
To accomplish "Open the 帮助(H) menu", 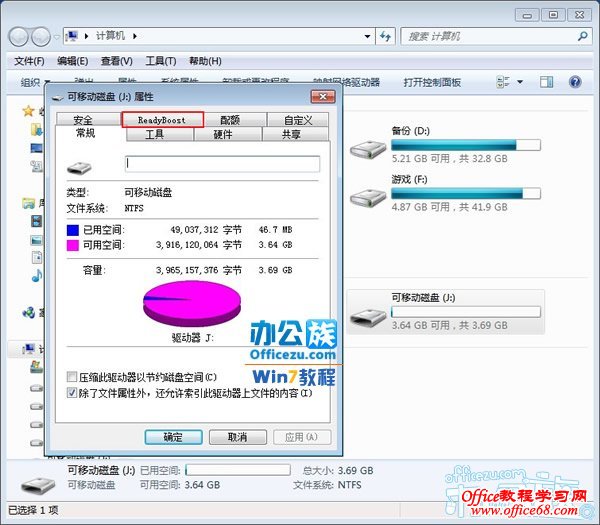I will (205, 61).
